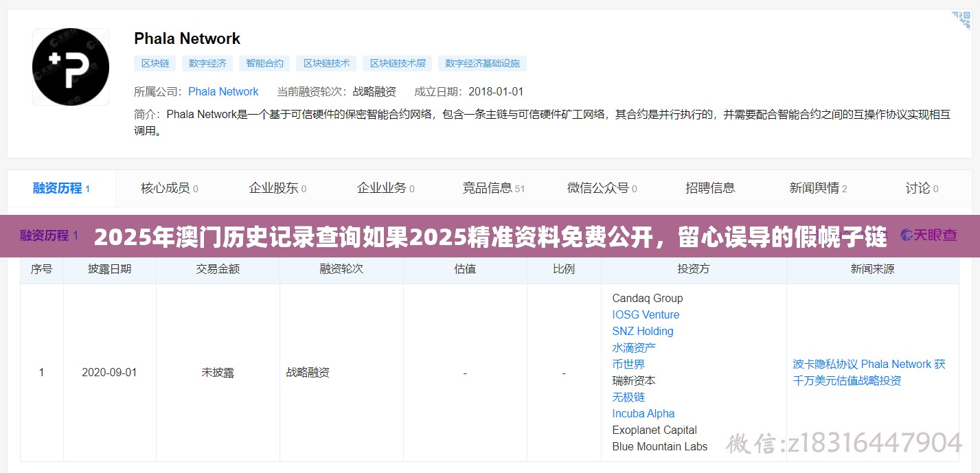
Task: Click the Candaq Group investor text
Action: [648, 298]
